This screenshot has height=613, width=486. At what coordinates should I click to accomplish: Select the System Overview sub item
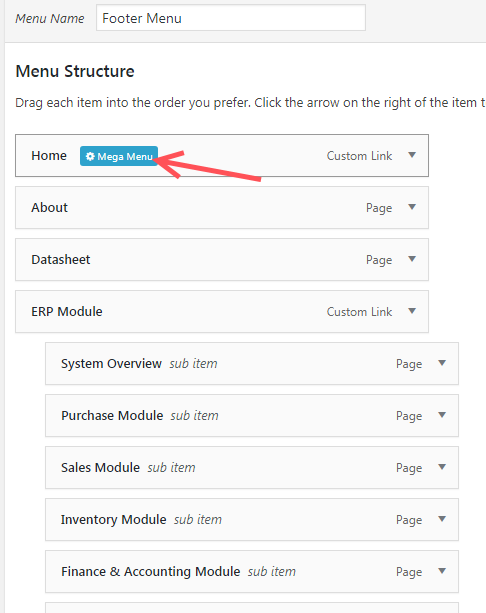252,364
